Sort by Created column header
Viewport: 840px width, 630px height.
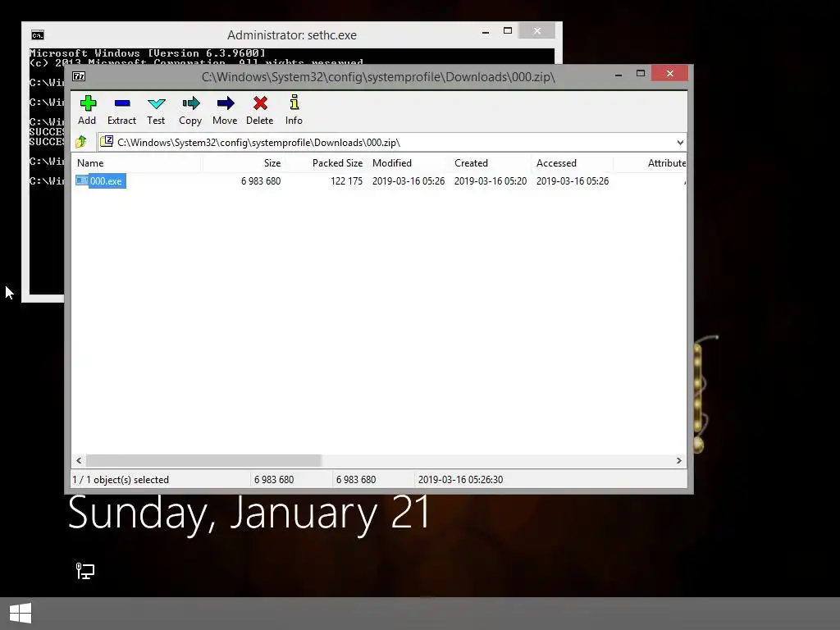pos(490,163)
